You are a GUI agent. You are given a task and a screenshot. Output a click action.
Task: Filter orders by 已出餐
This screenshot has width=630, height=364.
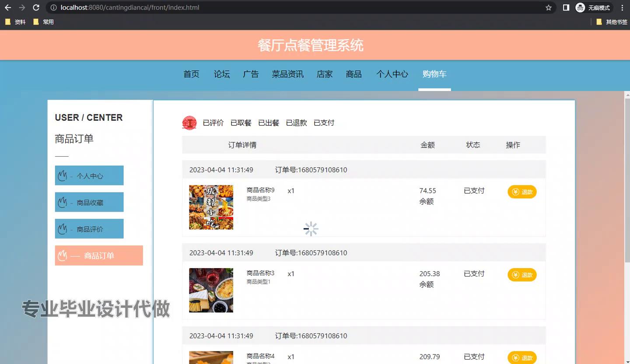[x=269, y=123]
